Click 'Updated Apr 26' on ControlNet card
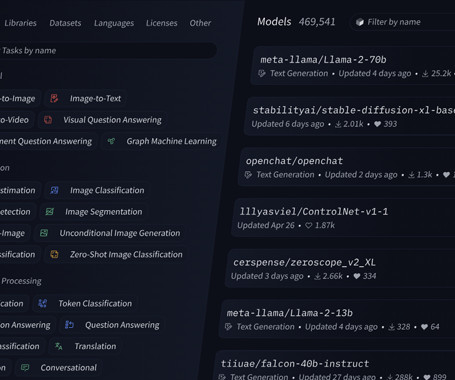 coord(266,225)
